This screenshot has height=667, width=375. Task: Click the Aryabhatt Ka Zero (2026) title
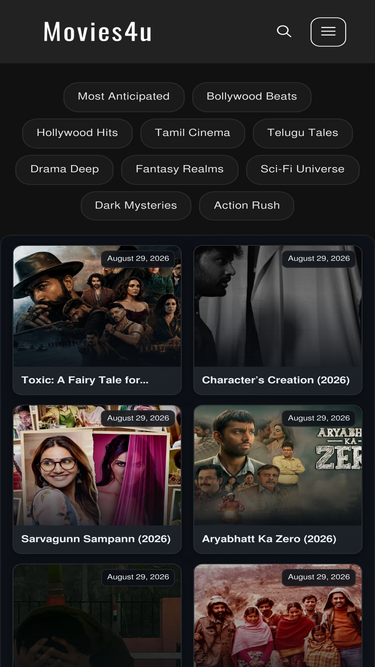(x=269, y=539)
